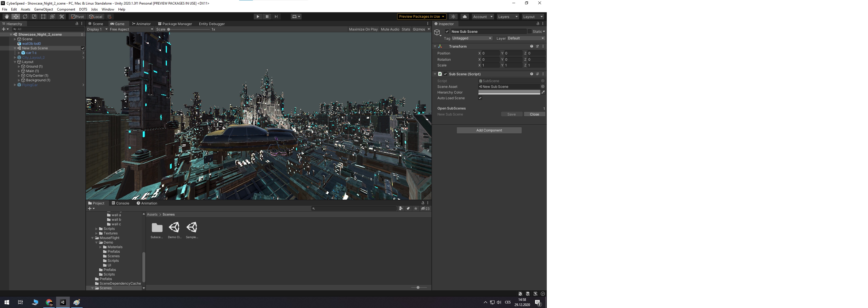Open Transform component help reference
This screenshot has height=308, width=868.
531,46
